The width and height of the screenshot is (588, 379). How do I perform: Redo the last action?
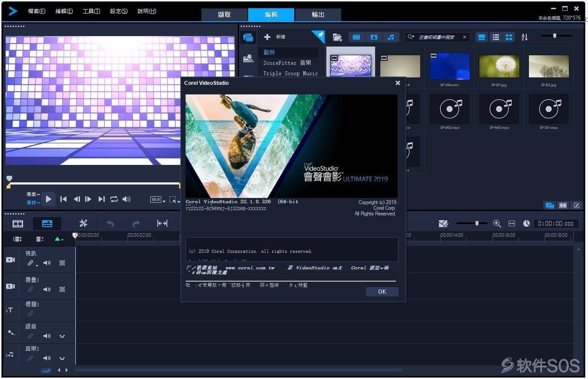click(x=136, y=224)
